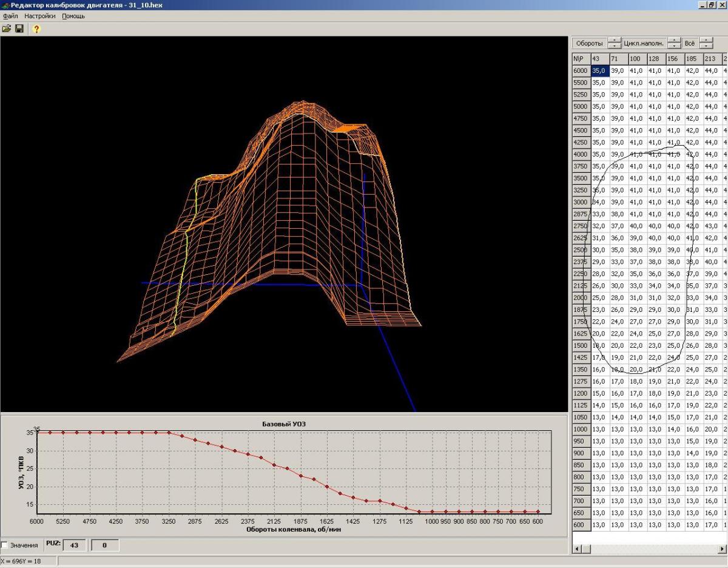Enable the Значения checkbox
This screenshot has width=728, height=568.
point(5,545)
